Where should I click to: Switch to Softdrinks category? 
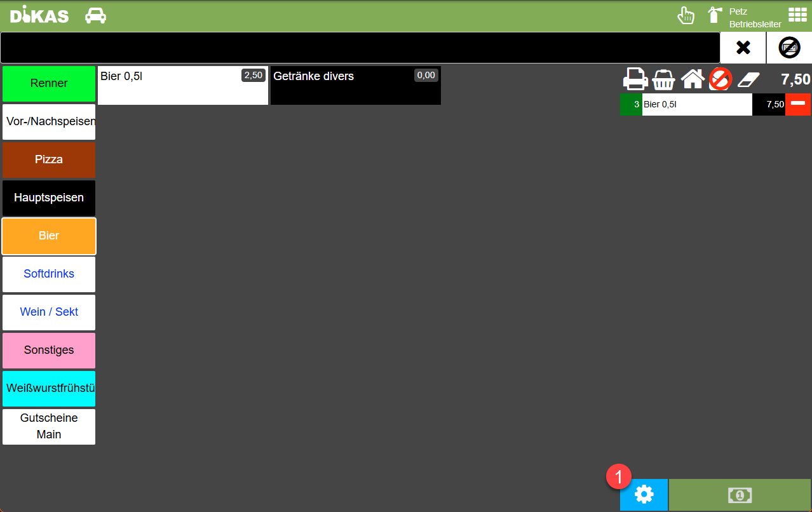pyautogui.click(x=49, y=274)
